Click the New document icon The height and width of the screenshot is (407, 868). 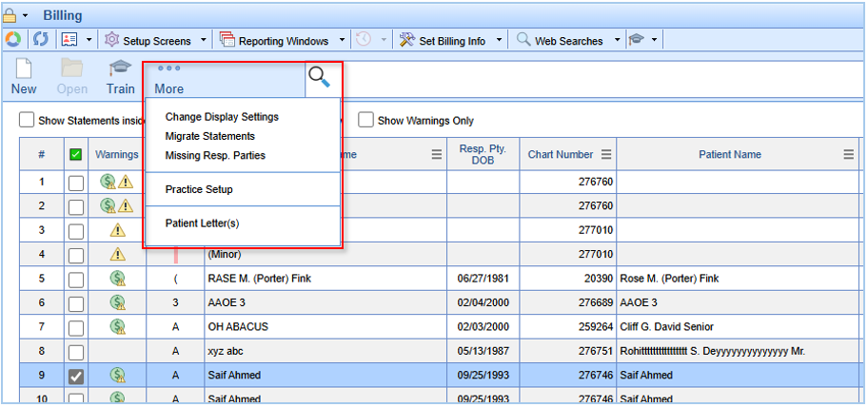pyautogui.click(x=24, y=69)
